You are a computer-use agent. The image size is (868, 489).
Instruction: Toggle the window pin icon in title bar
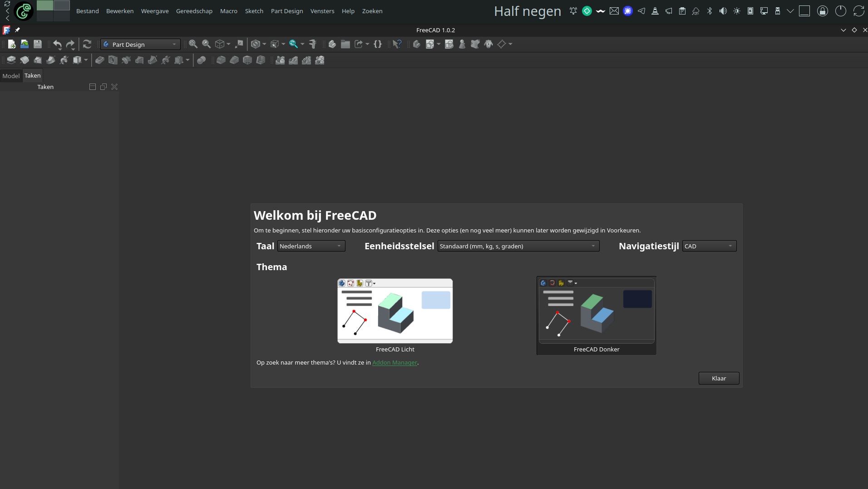[17, 30]
